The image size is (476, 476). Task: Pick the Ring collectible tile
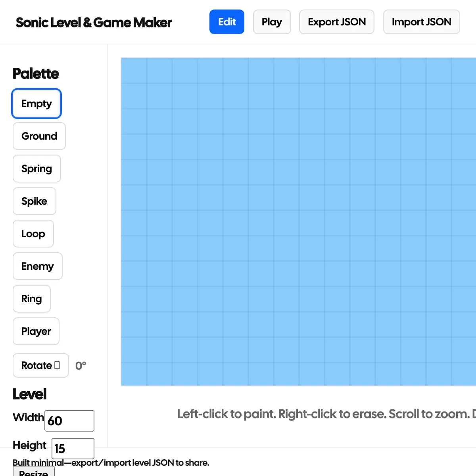pyautogui.click(x=32, y=299)
